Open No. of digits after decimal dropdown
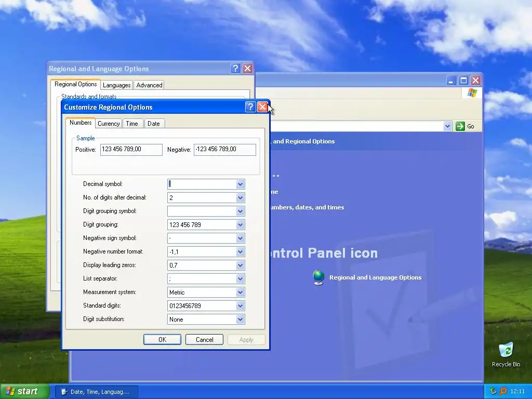 tap(240, 198)
